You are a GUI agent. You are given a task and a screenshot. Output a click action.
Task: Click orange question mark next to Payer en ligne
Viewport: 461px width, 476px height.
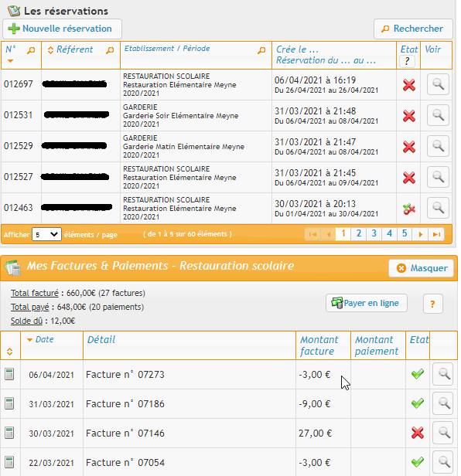coord(432,304)
